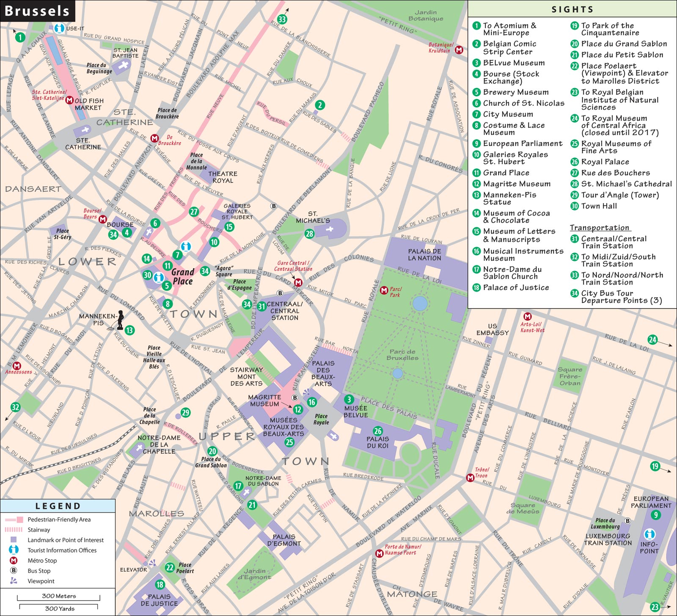Image resolution: width=677 pixels, height=616 pixels.
Task: Click 'Belgian Comic Strip Center' in Sights list
Action: (509, 47)
